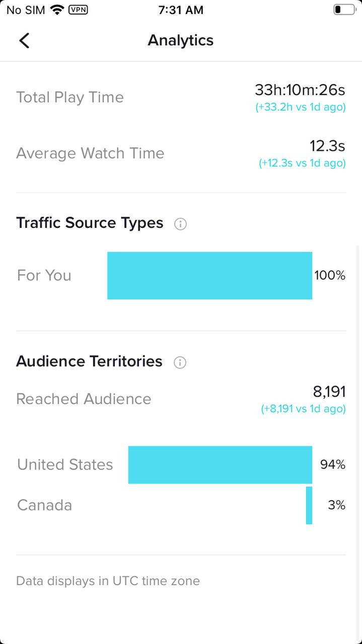Tap the 8,191 reached audience value
This screenshot has height=644, width=362.
tap(329, 391)
